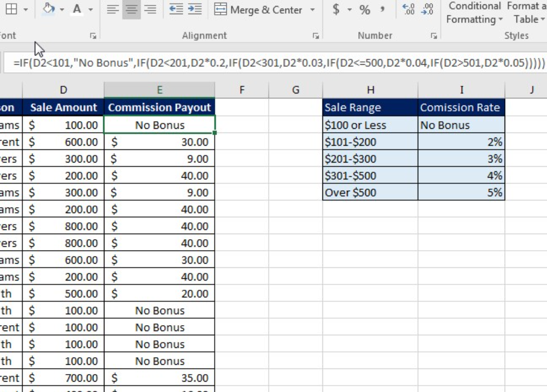The image size is (547, 392).
Task: Click the Increase Indent icon
Action: pos(195,9)
